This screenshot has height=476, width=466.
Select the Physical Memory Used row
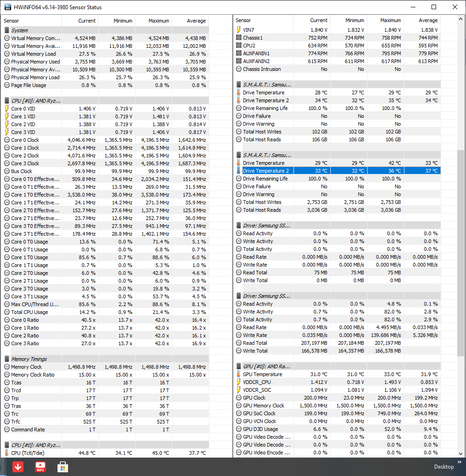pyautogui.click(x=105, y=62)
